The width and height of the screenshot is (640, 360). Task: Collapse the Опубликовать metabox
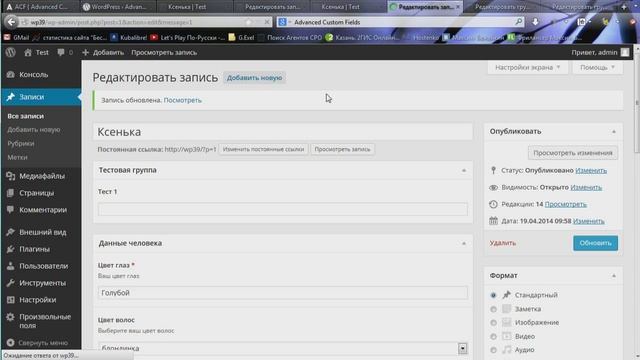[x=613, y=131]
